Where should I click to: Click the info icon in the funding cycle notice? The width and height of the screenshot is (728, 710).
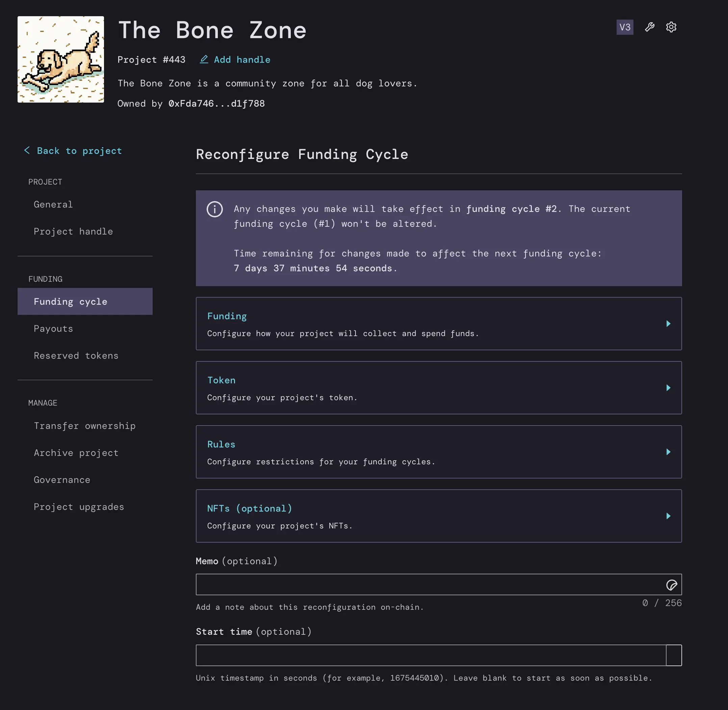215,209
